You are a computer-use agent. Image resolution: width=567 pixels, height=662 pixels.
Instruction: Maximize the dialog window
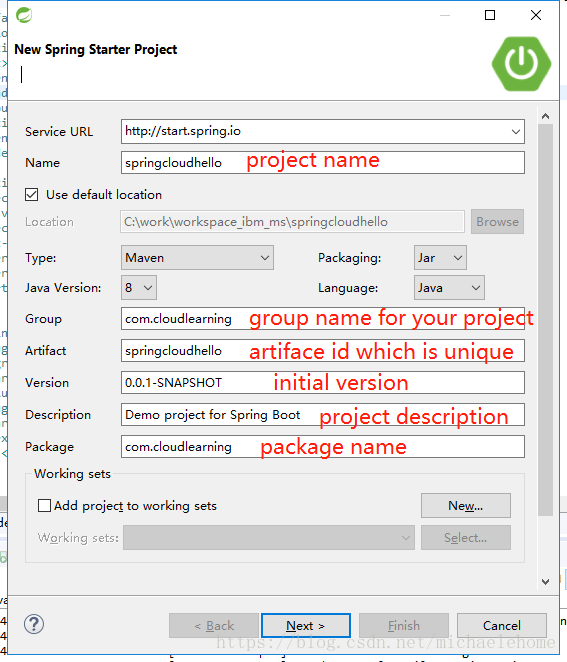490,15
